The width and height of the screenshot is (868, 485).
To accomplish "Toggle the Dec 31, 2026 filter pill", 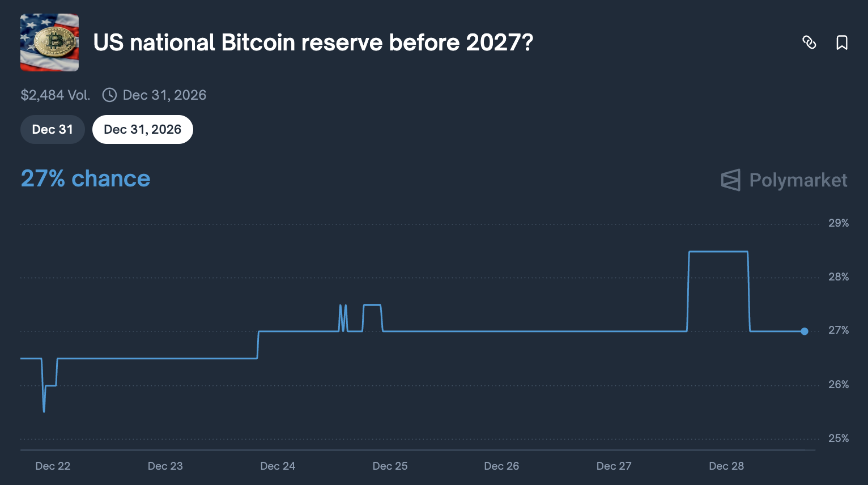I will point(142,129).
